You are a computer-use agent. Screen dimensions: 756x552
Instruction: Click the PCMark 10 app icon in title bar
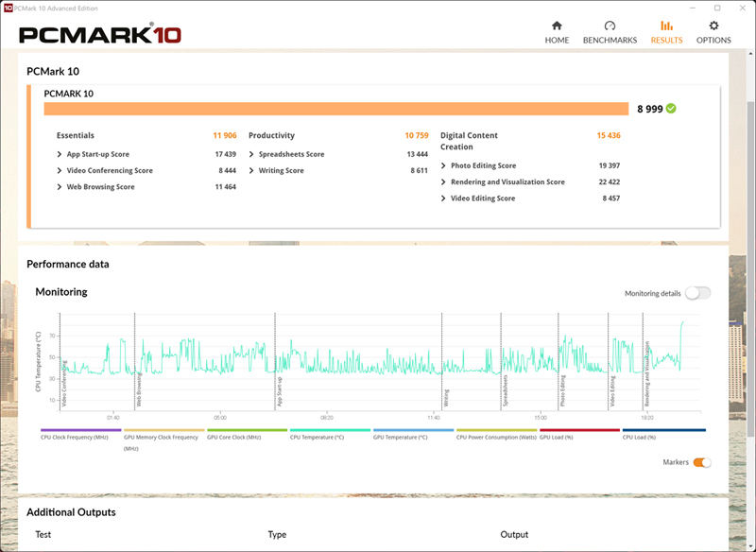click(x=8, y=8)
